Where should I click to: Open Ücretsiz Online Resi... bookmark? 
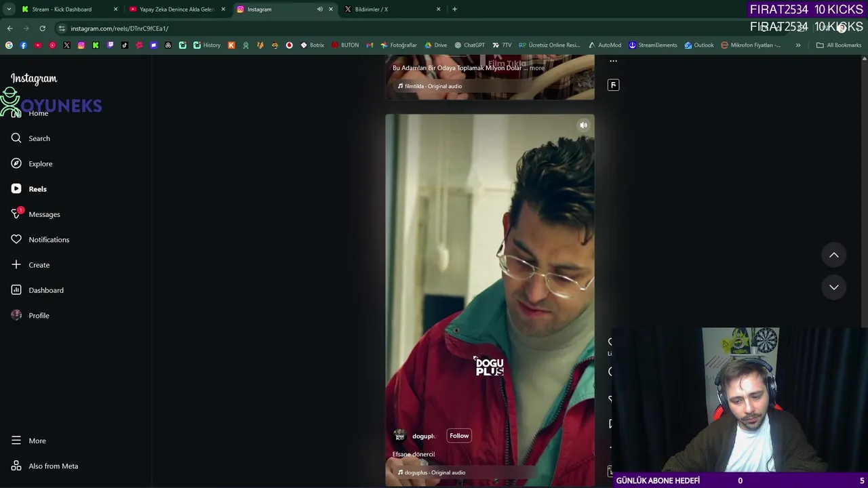(x=550, y=45)
